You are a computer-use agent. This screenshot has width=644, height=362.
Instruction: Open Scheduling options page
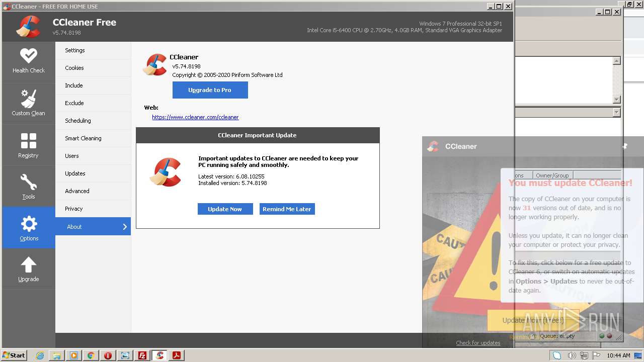(x=93, y=121)
